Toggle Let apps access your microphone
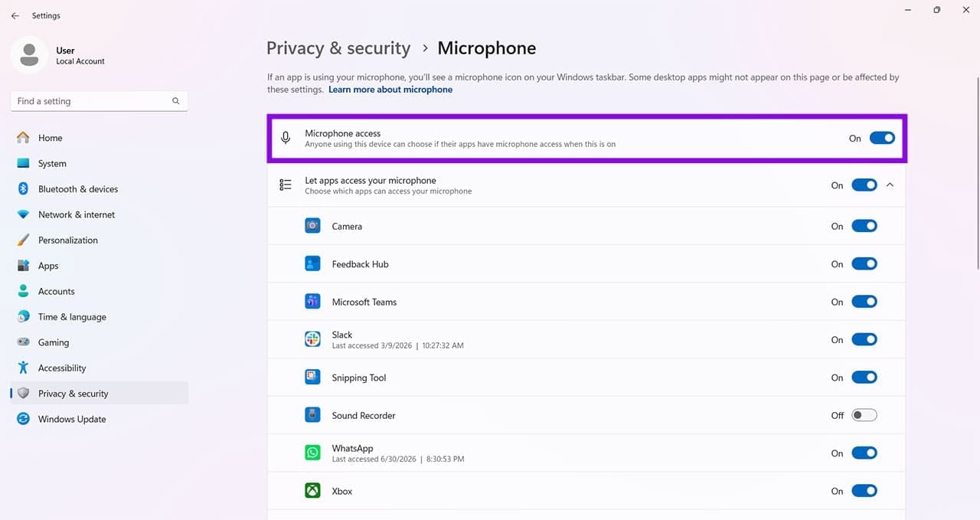 click(864, 185)
